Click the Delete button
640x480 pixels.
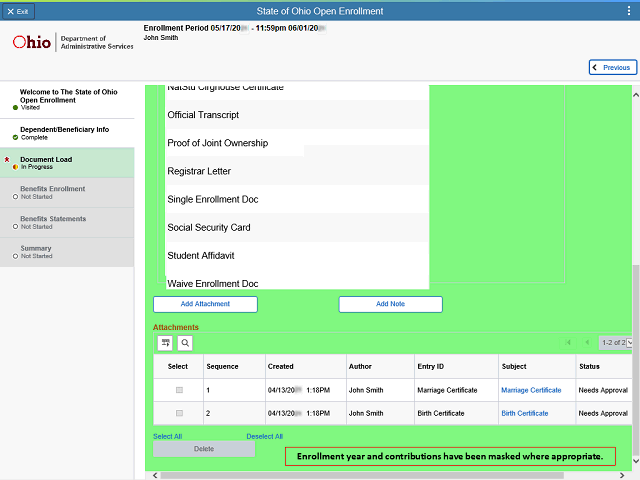pos(204,449)
